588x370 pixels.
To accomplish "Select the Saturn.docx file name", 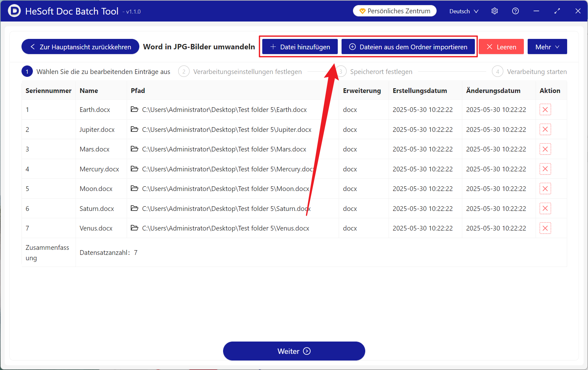I will pos(97,209).
